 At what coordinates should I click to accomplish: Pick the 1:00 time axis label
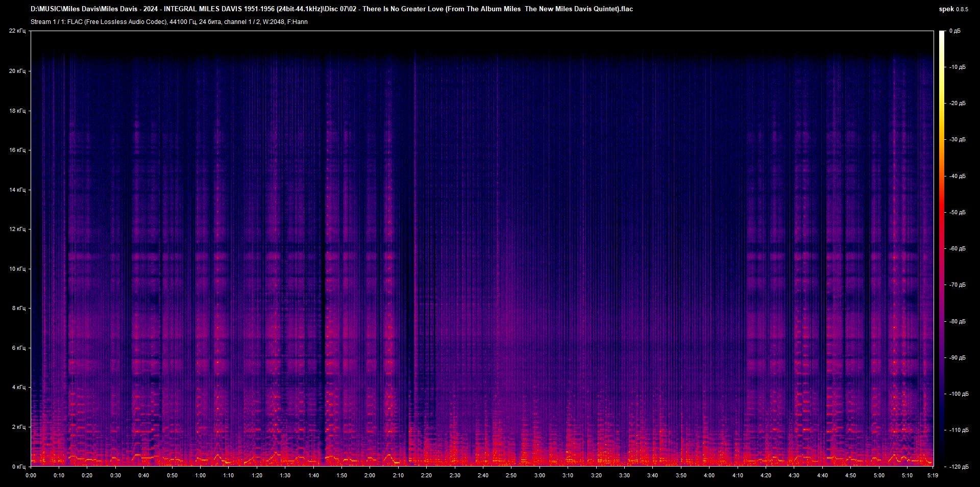tap(201, 475)
